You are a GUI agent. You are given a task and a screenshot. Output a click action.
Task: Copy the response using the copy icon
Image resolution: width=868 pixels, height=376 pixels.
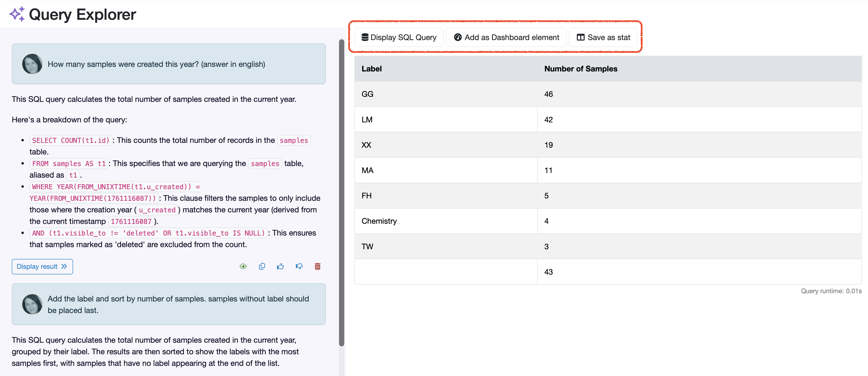coord(262,266)
